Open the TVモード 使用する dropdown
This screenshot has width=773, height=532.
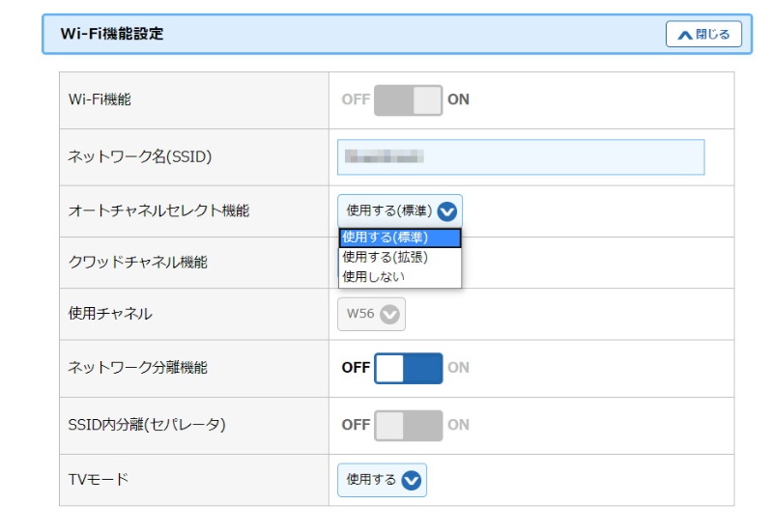click(x=382, y=480)
